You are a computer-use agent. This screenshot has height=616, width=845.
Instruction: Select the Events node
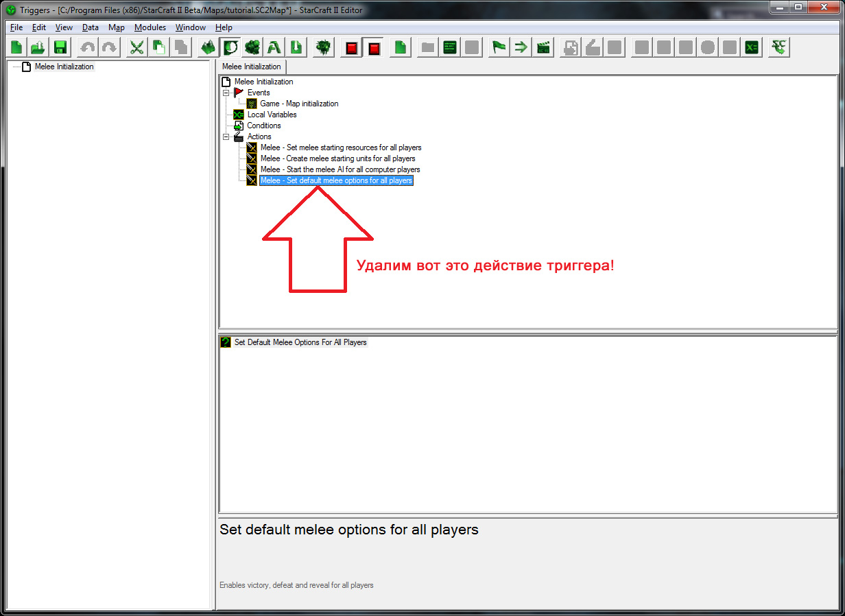(x=259, y=93)
